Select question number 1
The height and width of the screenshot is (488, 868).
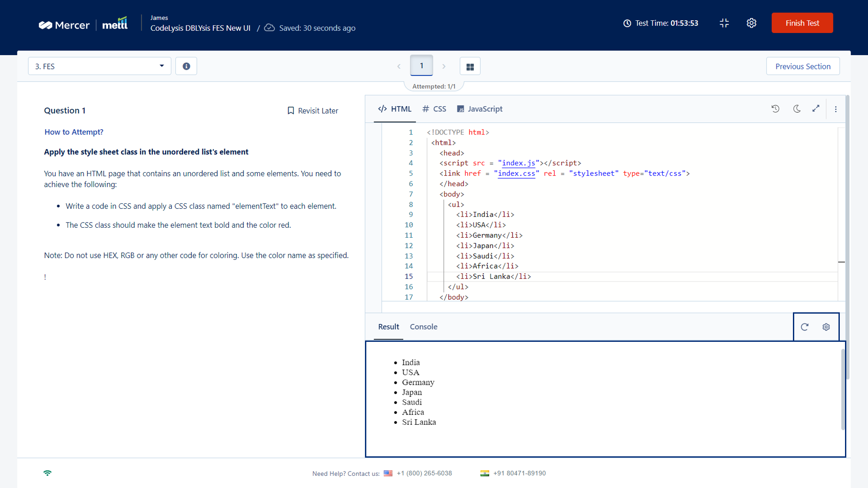tap(421, 66)
